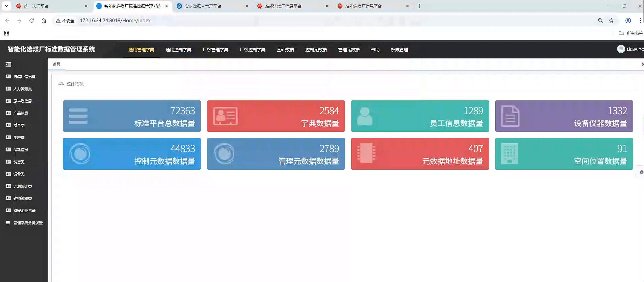Reload the page with the refresh icon
The image size is (644, 282).
click(31, 20)
